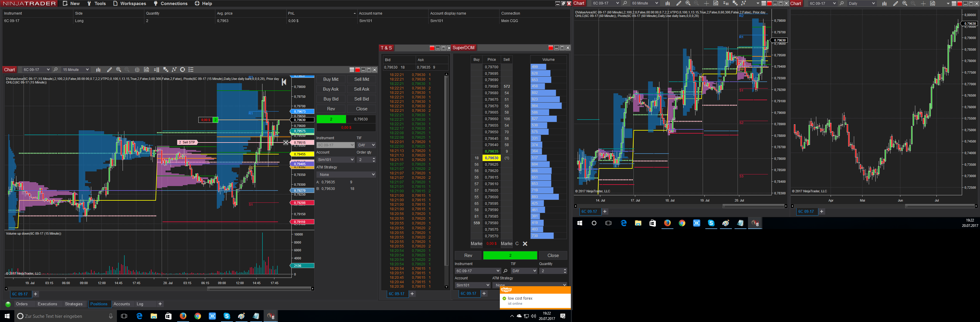This screenshot has height=322, width=980.
Task: Activate crosshair cursor in Daily chart
Action: (923, 3)
